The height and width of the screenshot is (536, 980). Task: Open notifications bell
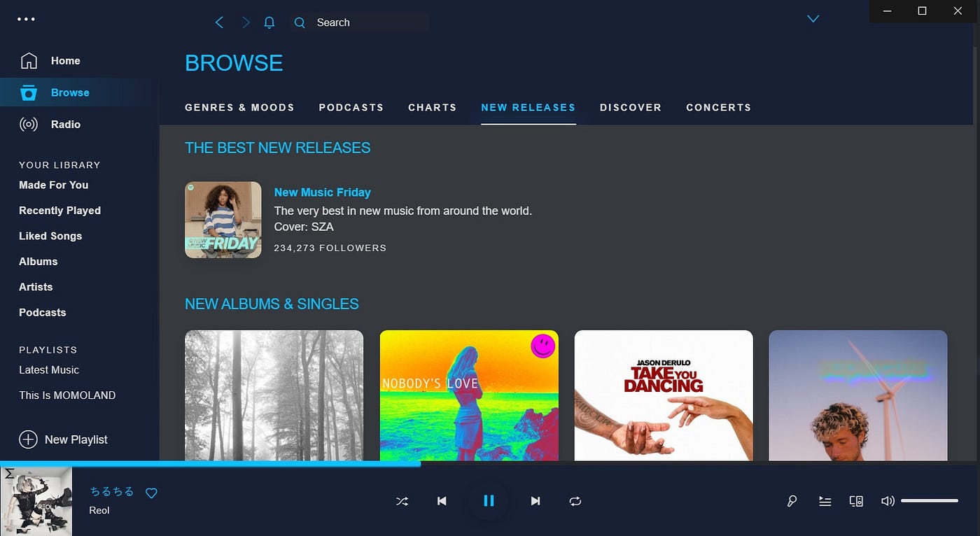click(269, 22)
